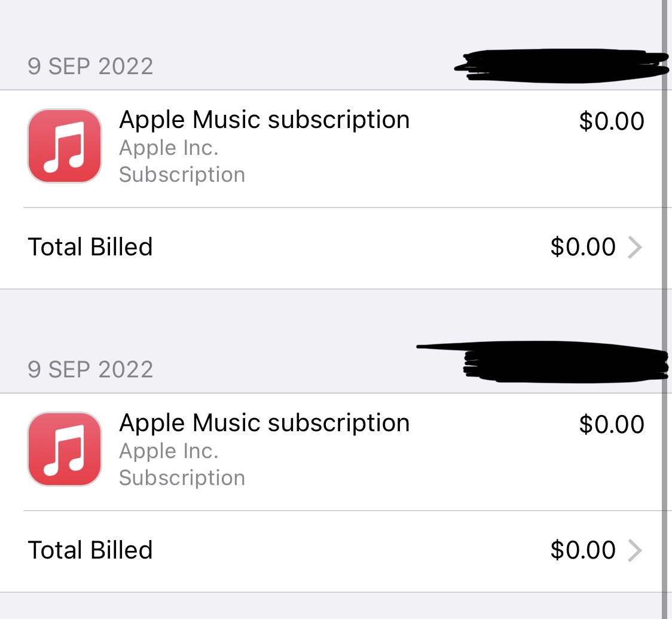Tap the Apple Music icon in the second purchase

[65, 449]
